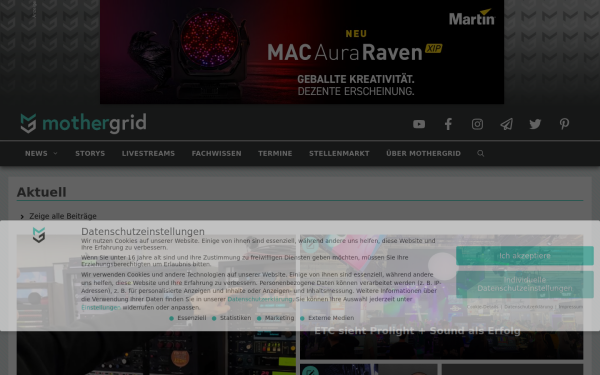Open the NEWS menu item

(36, 153)
